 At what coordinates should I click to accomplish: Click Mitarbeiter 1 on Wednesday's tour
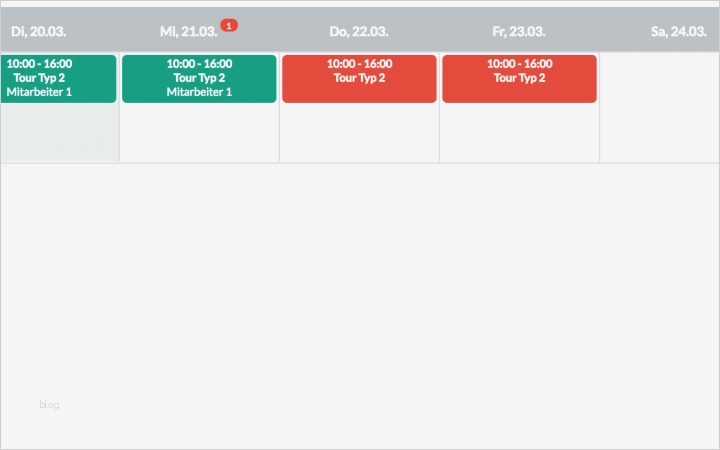coord(199,92)
